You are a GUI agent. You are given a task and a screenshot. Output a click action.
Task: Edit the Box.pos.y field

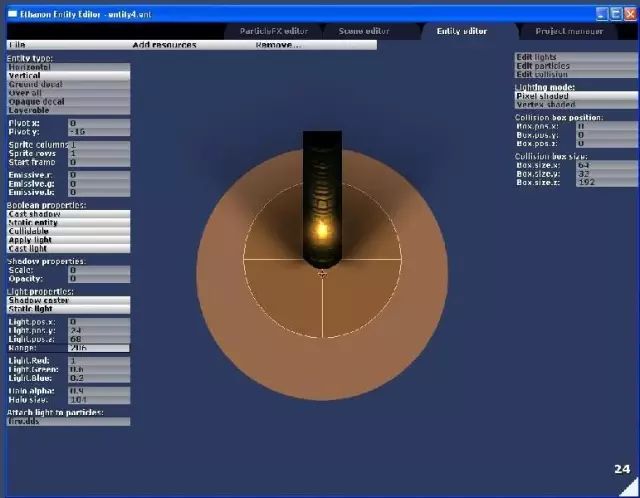click(607, 135)
